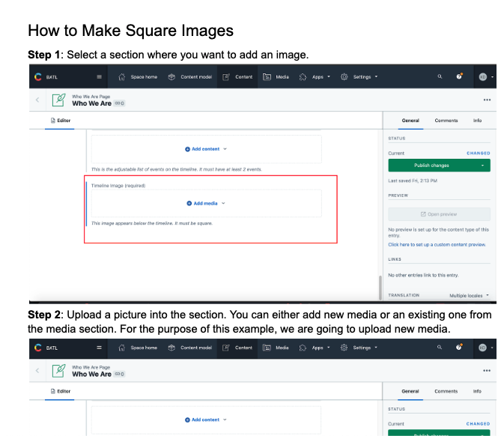
Task: Click entry leaf icon in Step 2 header
Action: pyautogui.click(x=59, y=371)
